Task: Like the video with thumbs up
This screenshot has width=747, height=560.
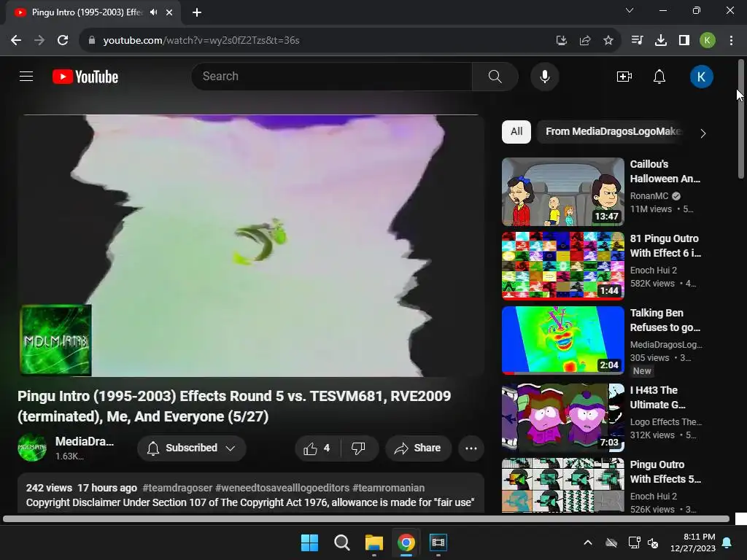Action: coord(317,448)
